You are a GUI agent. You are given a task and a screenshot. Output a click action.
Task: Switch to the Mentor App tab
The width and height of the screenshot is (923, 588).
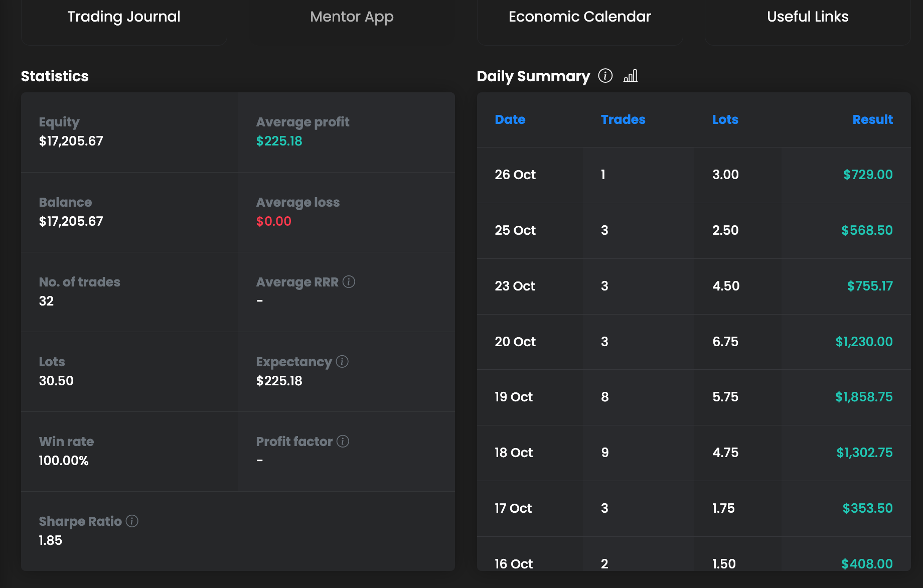click(x=352, y=17)
